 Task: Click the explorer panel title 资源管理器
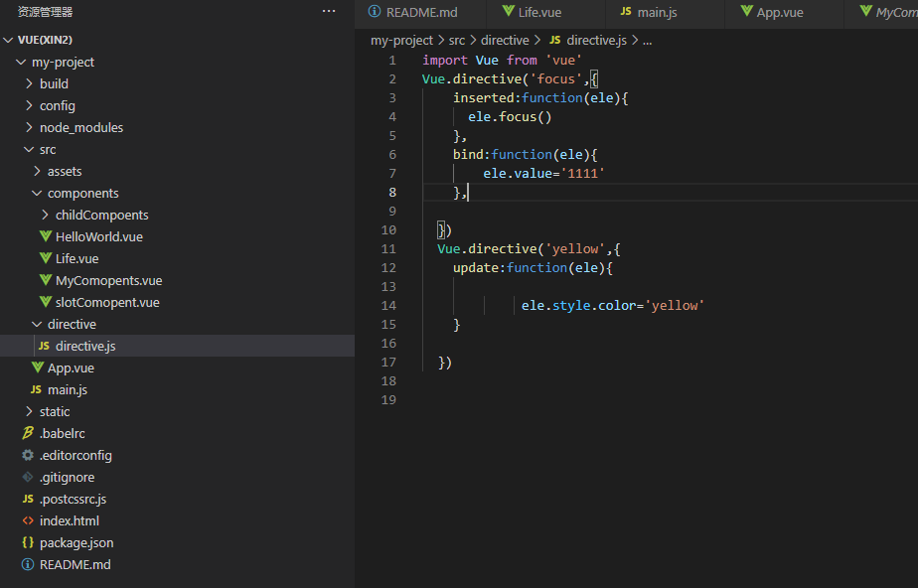point(45,11)
